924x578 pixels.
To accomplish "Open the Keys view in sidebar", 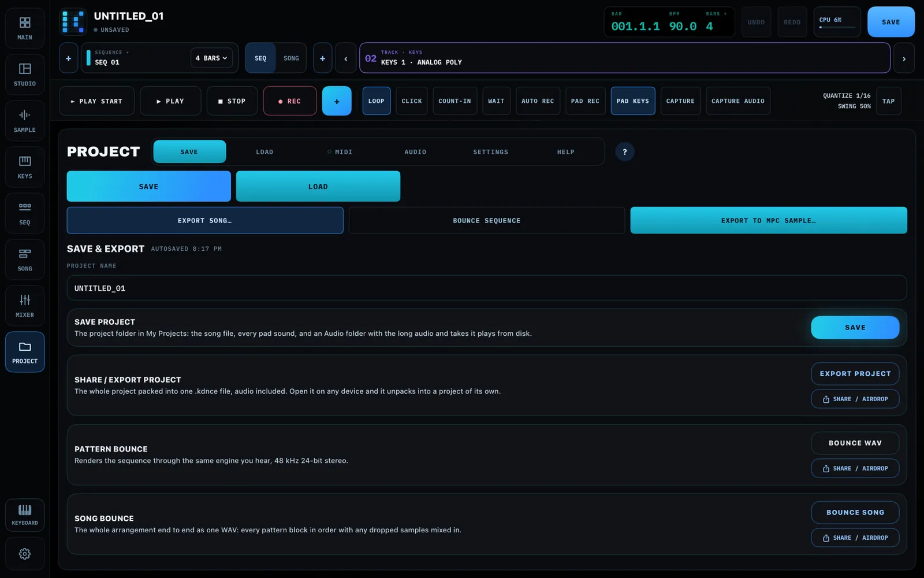I will pyautogui.click(x=25, y=167).
